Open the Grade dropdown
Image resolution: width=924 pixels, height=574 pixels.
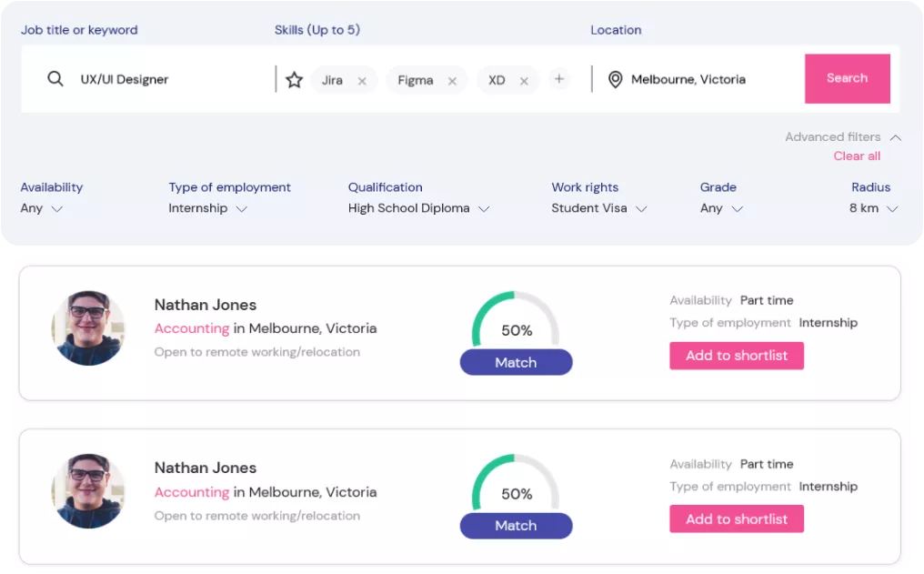pos(721,208)
